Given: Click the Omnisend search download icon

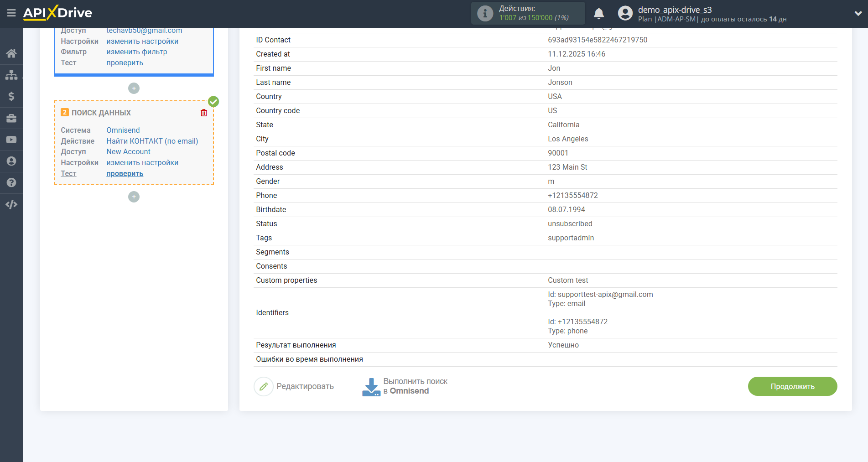Looking at the screenshot, I should pos(371,387).
